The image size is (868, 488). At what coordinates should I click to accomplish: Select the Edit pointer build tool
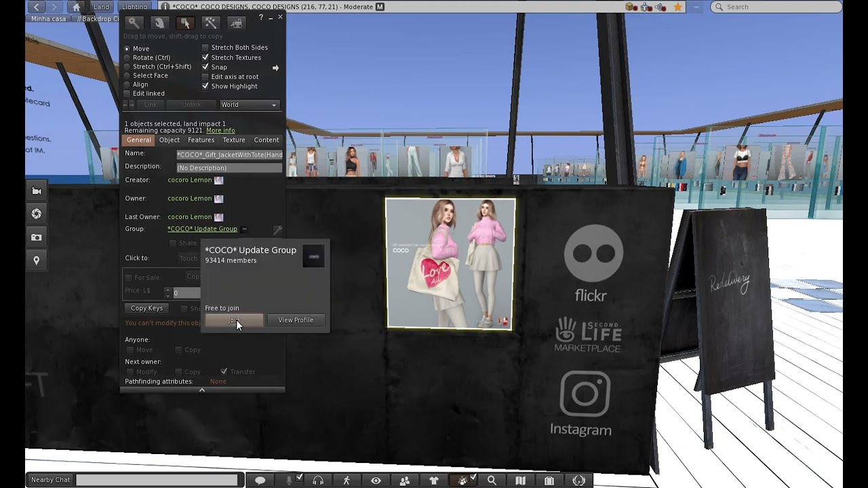coord(185,23)
